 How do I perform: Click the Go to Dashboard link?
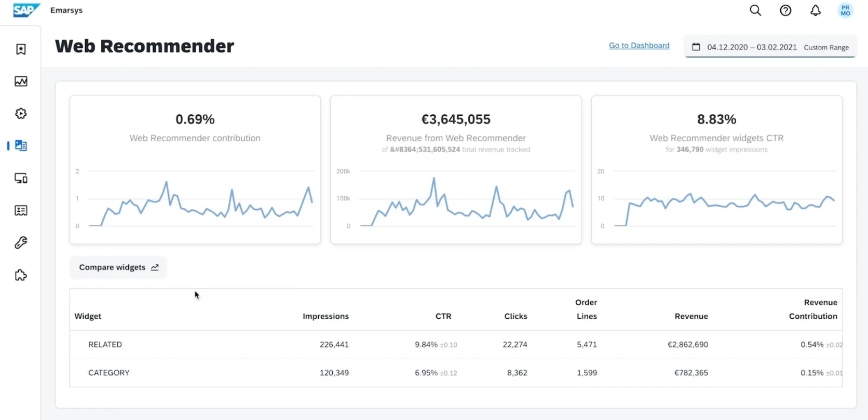[x=639, y=46]
